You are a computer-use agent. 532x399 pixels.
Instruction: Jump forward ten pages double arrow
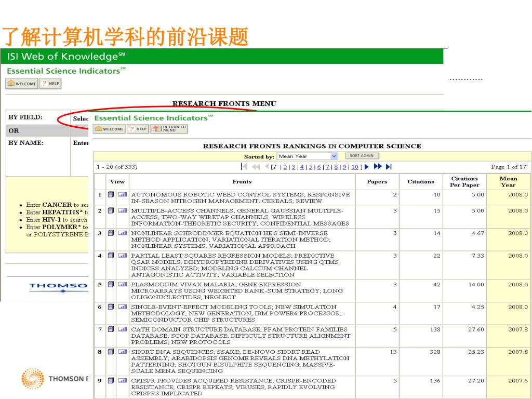tap(378, 166)
